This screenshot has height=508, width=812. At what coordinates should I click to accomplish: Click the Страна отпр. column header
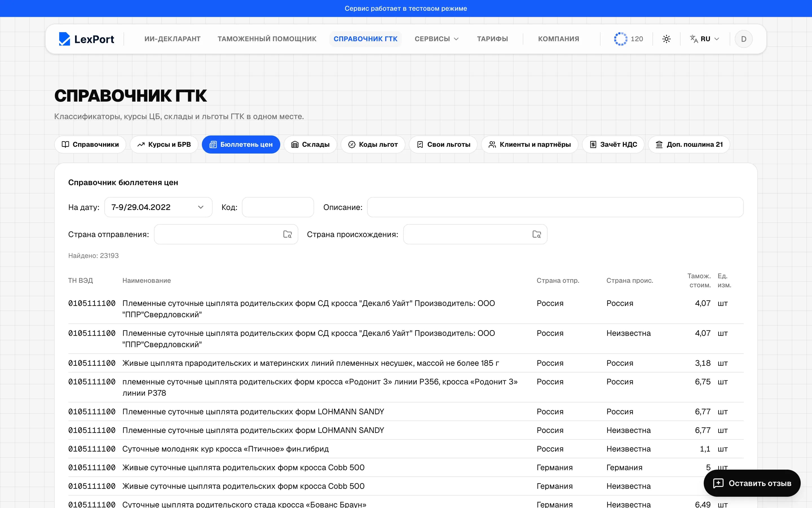(558, 281)
